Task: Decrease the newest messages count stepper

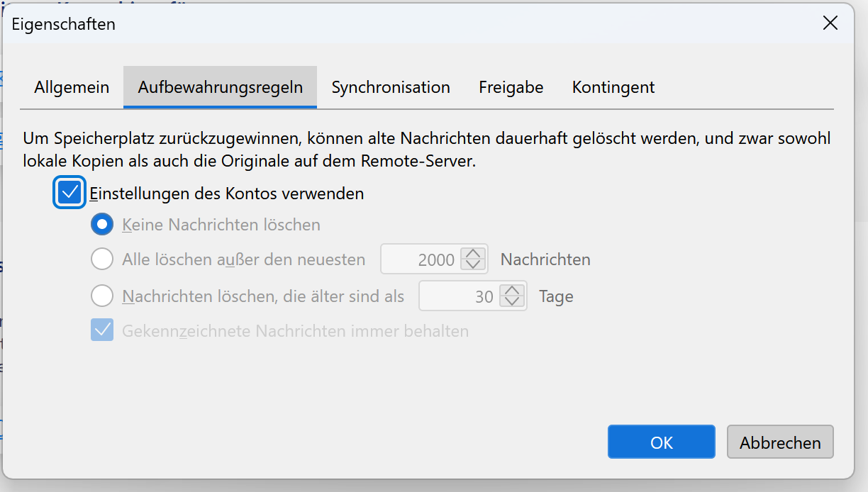Action: (x=473, y=265)
